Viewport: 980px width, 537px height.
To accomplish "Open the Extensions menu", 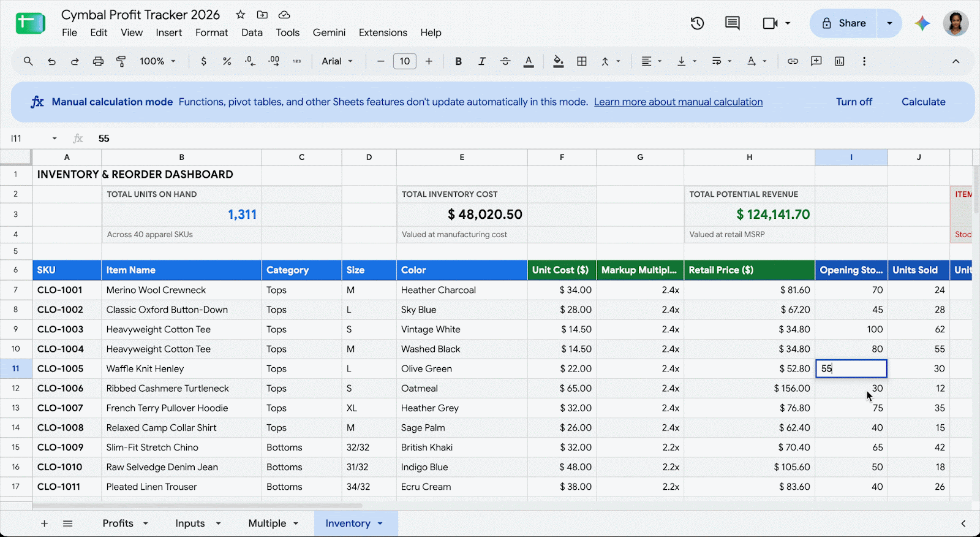I will pos(383,32).
